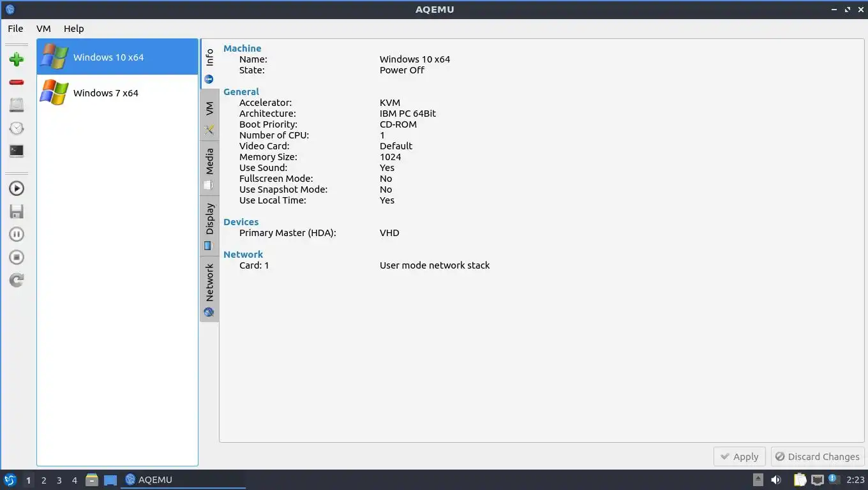
Task: Click the 'IBM PC 64Bit' architecture value
Action: (408, 114)
